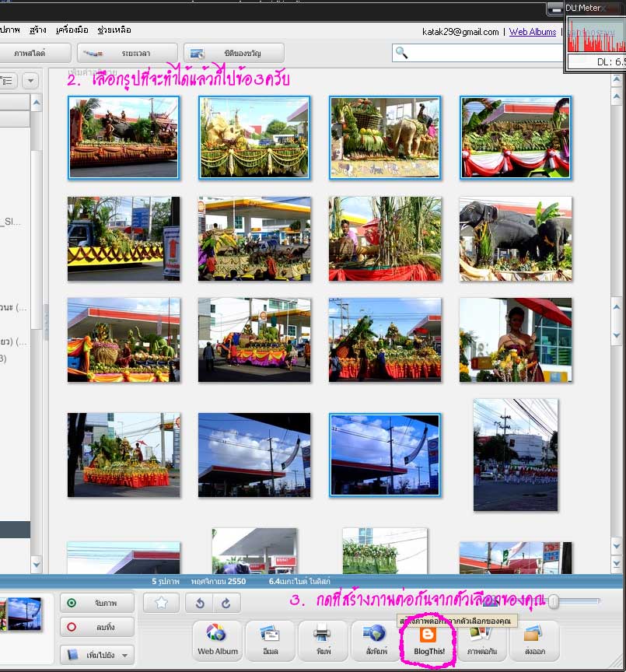The width and height of the screenshot is (626, 672).
Task: Click the ซีดีของขวัญ (Gift CD) button
Action: (234, 53)
